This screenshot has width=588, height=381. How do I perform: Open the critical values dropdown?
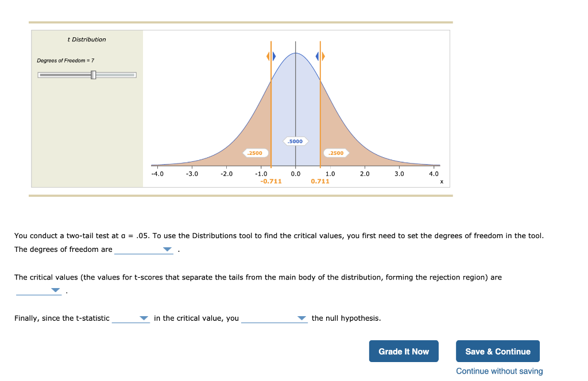[x=56, y=290]
